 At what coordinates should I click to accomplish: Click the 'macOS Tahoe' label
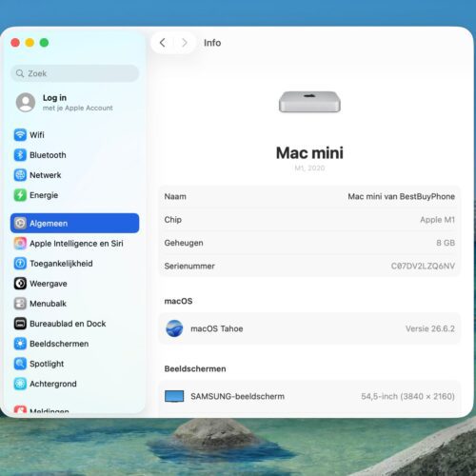[217, 328]
